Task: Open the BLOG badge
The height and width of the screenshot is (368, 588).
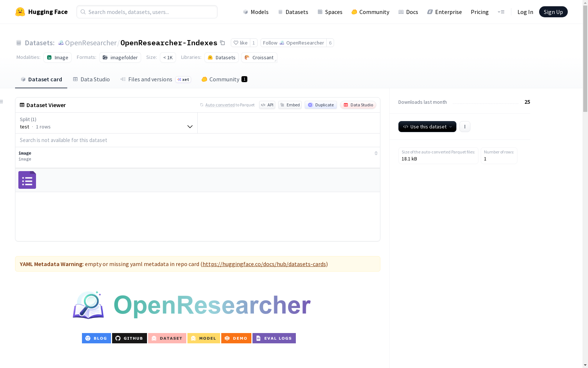Action: (x=96, y=338)
